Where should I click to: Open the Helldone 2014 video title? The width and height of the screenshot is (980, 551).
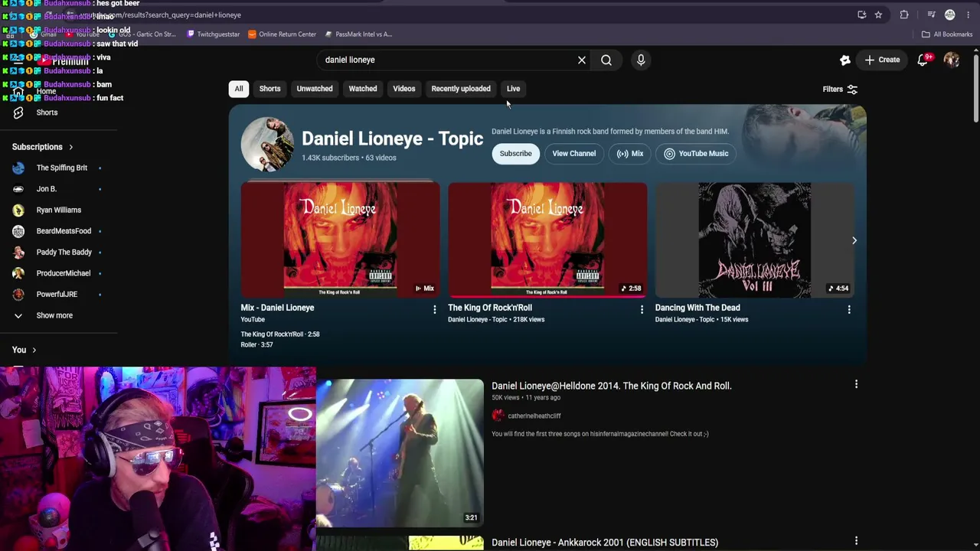[612, 386]
